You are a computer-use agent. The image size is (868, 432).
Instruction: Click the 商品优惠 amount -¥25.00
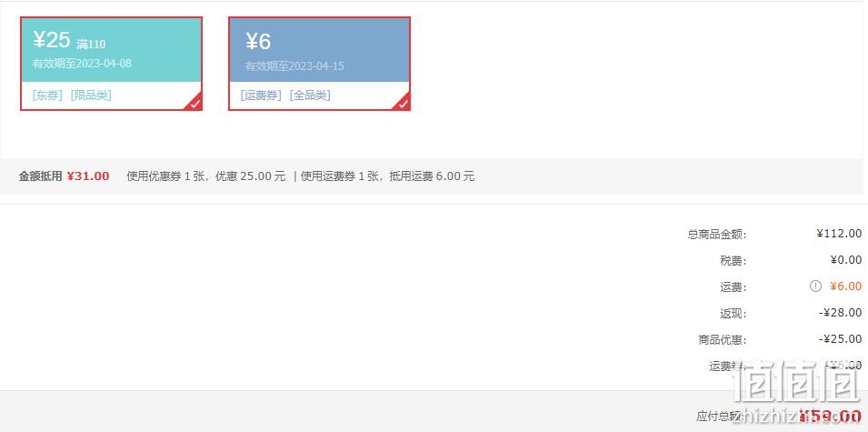click(x=841, y=338)
